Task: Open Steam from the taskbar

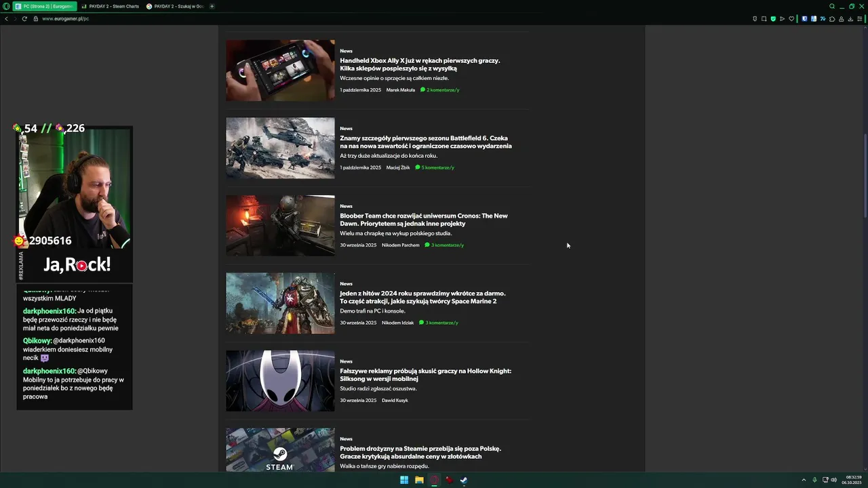Action: 464,480
